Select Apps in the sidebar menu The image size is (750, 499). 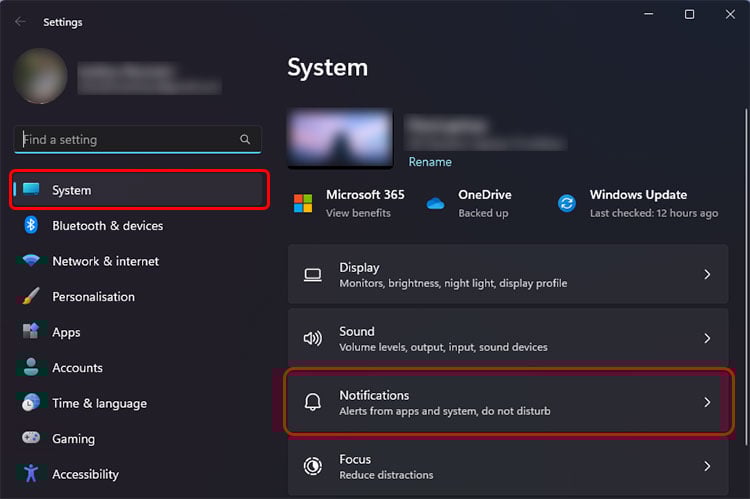point(66,332)
